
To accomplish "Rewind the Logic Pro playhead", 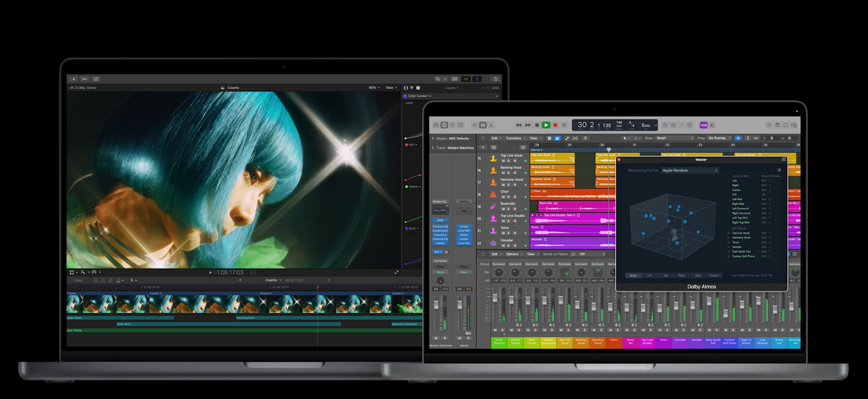I will coord(519,125).
